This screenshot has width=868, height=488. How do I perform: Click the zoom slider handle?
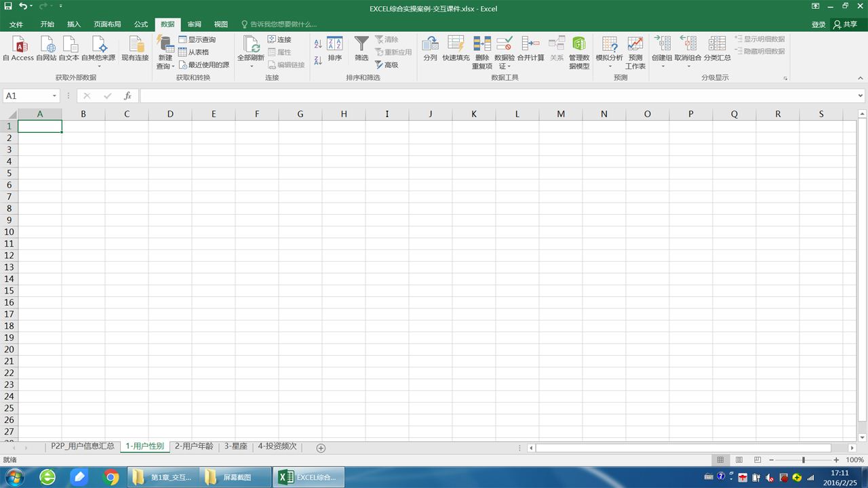804,460
